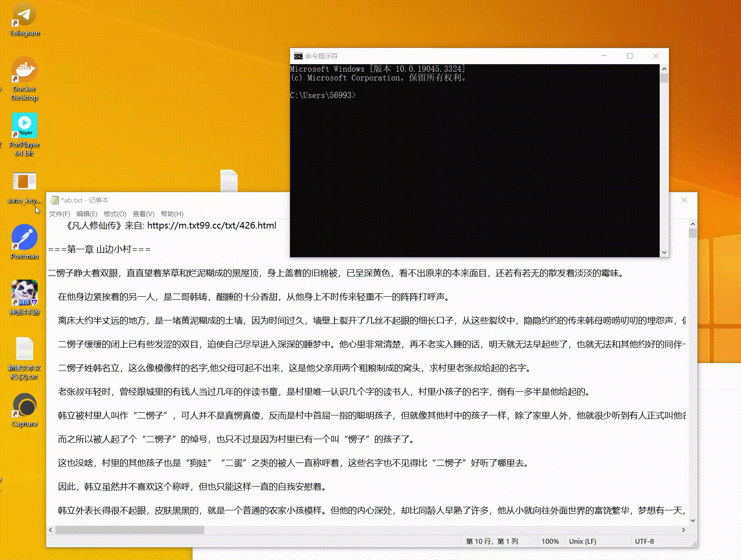Screen dimensions: 741x560
Task: Select the auto_key desktop file icon
Action: click(x=24, y=188)
